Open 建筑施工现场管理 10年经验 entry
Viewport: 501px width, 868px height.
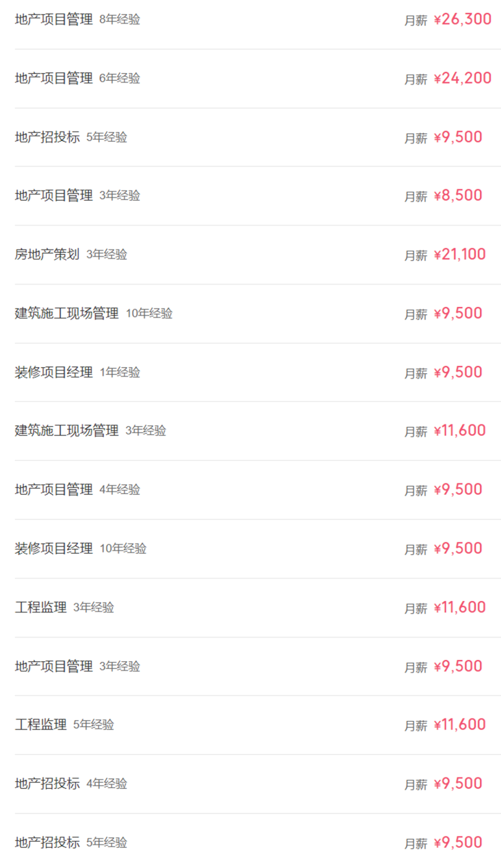tap(257, 314)
